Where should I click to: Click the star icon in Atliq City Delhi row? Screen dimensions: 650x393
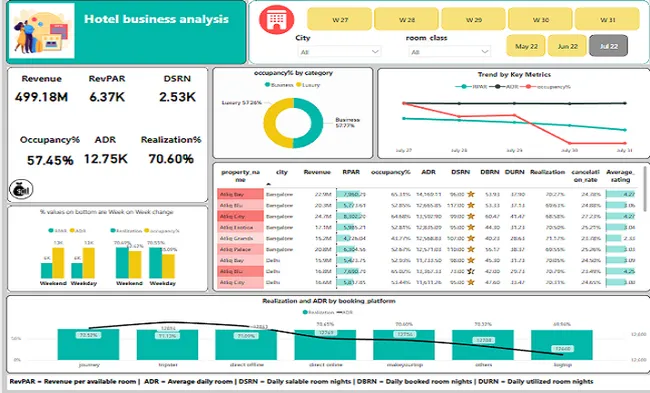(471, 282)
